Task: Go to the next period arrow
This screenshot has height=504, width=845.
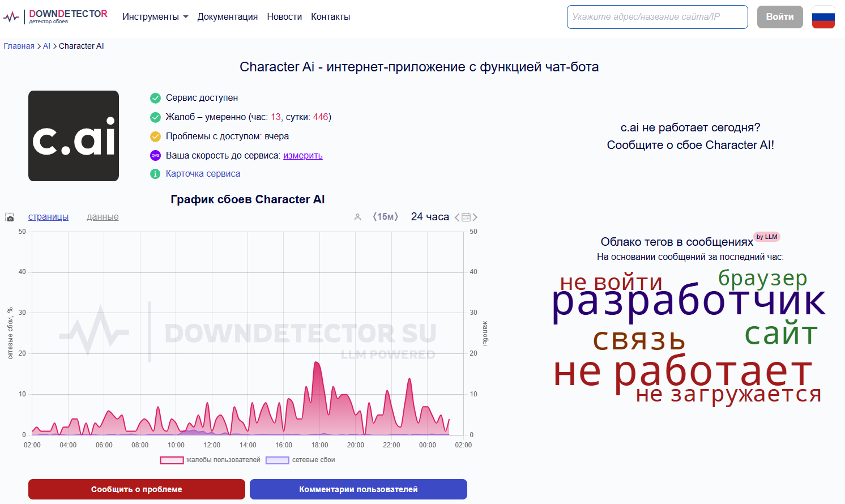Action: pos(475,217)
